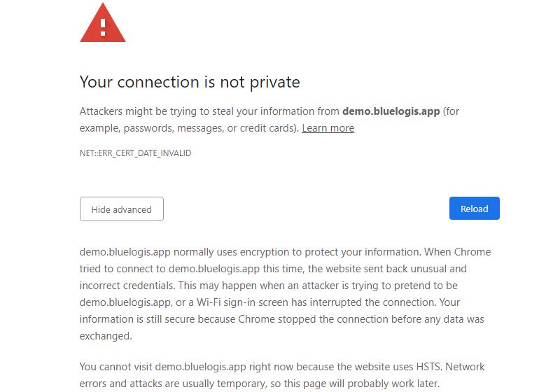Viewport: 560px width, 392px height.
Task: Click the word "exchanged." ending the paragraph
Action: tap(106, 336)
